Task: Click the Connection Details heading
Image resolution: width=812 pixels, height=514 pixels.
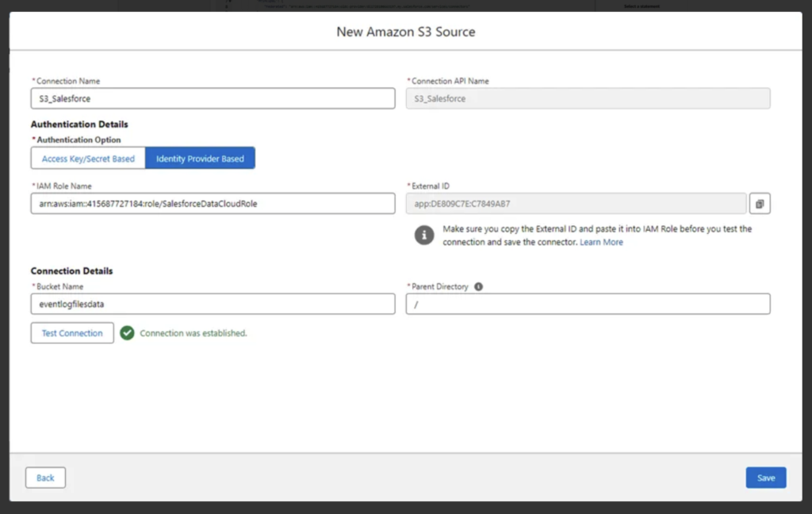Action: pyautogui.click(x=71, y=271)
